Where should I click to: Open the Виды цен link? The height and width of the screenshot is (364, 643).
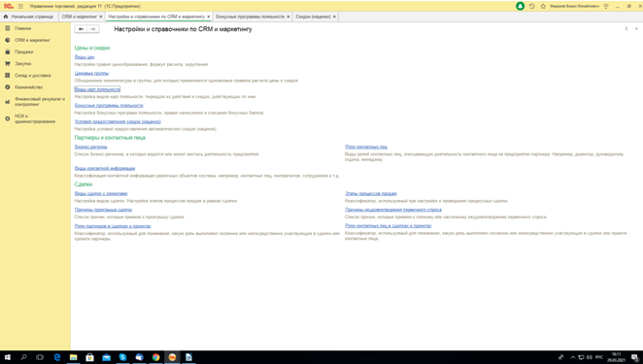(85, 57)
